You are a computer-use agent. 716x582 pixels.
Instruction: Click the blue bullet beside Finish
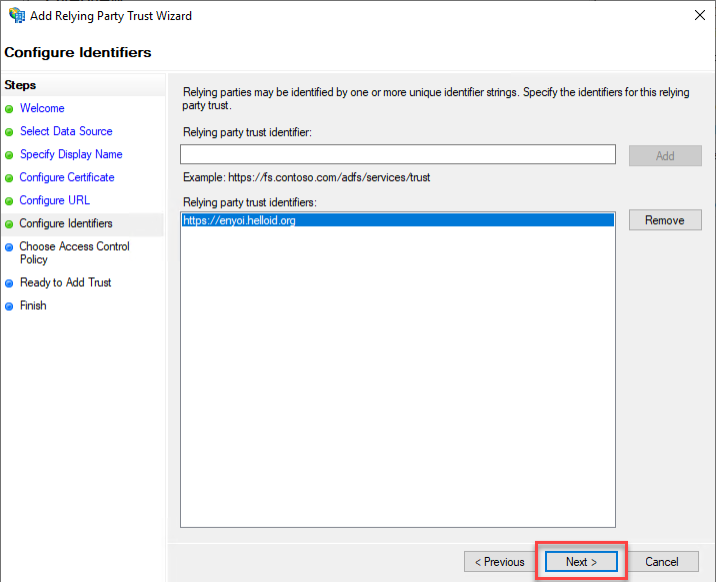(9, 306)
